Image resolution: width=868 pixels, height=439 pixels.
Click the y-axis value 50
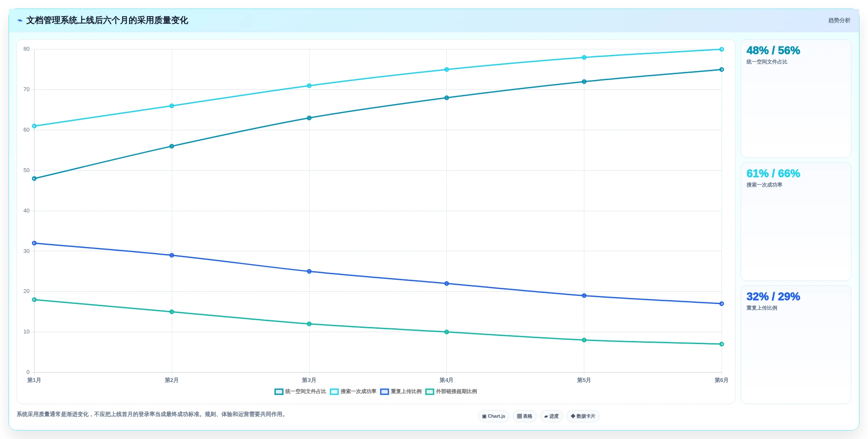pyautogui.click(x=26, y=170)
